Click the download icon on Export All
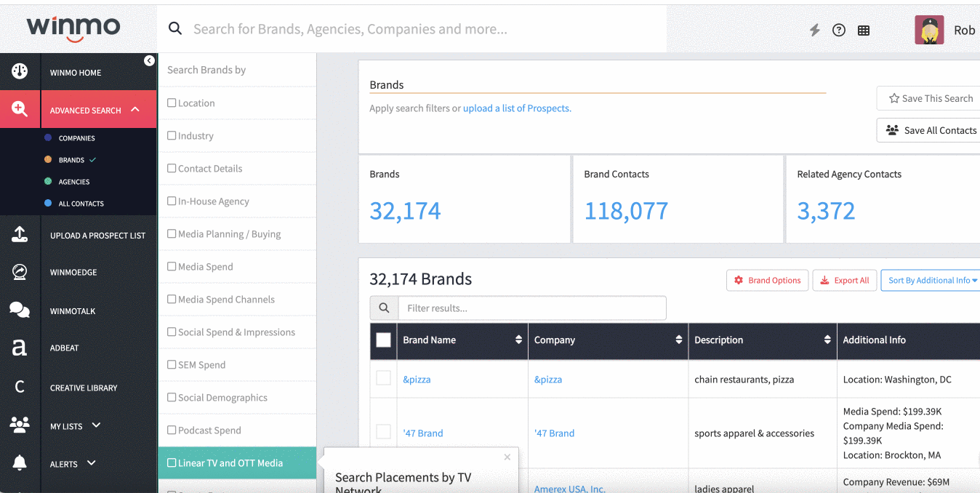 824,280
